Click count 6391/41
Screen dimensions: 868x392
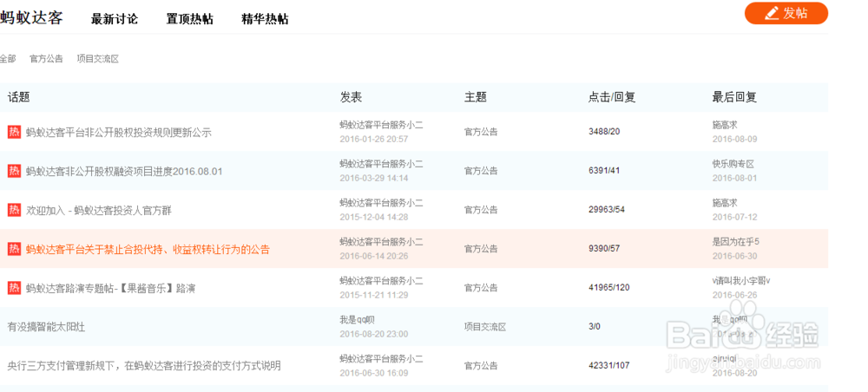coord(604,170)
